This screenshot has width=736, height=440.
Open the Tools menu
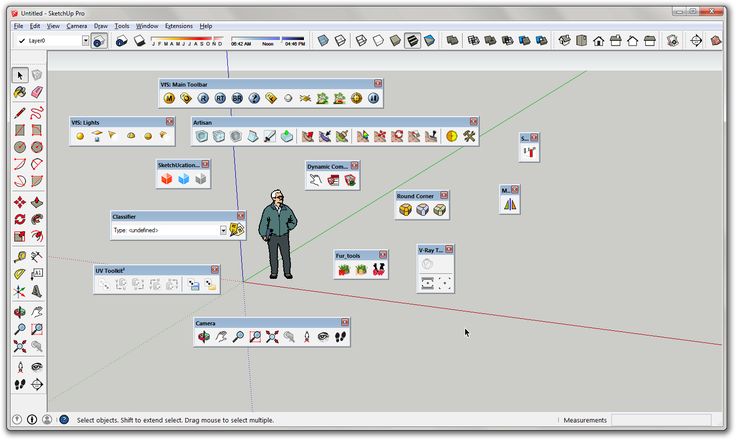coord(122,26)
